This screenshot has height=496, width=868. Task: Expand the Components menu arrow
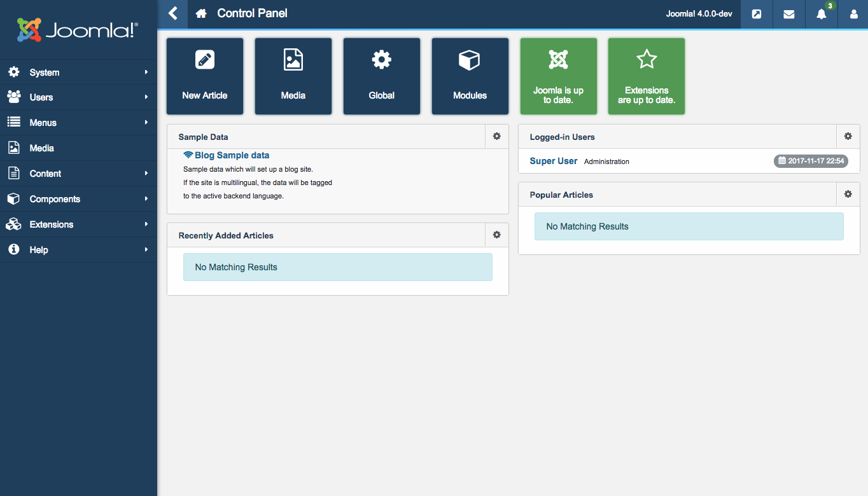pos(146,199)
